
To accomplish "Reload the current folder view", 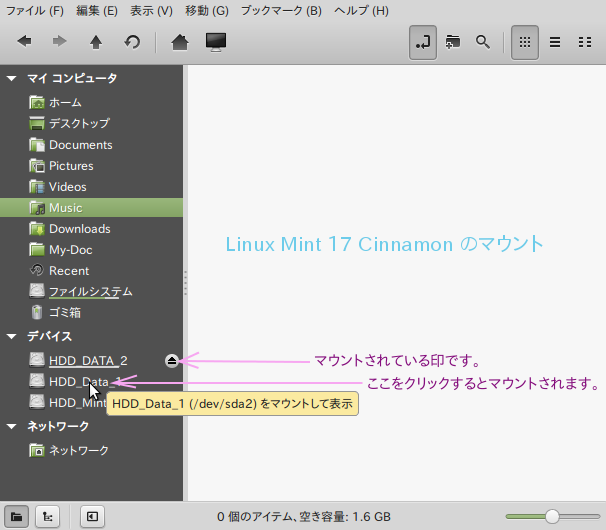I will tap(132, 42).
